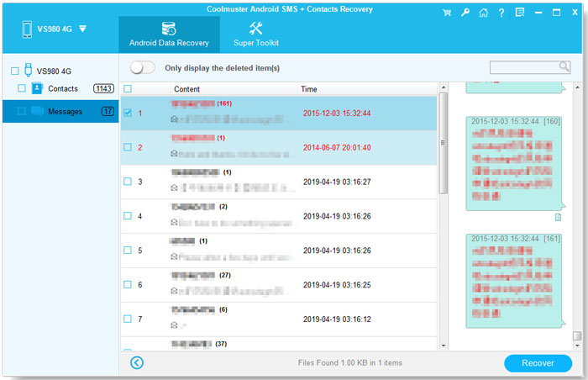The height and width of the screenshot is (380, 588).
Task: Click Messages count badge 17
Action: coord(108,112)
